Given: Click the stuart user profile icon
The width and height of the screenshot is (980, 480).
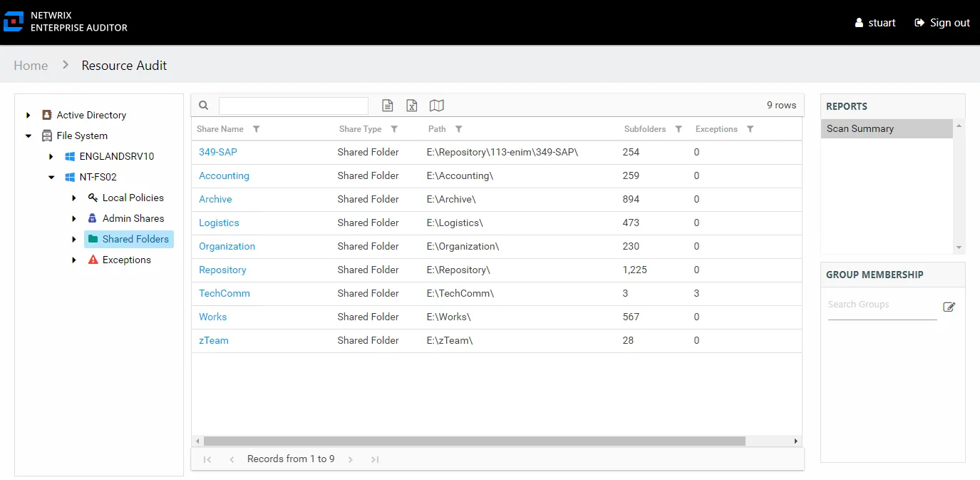Looking at the screenshot, I should 860,23.
